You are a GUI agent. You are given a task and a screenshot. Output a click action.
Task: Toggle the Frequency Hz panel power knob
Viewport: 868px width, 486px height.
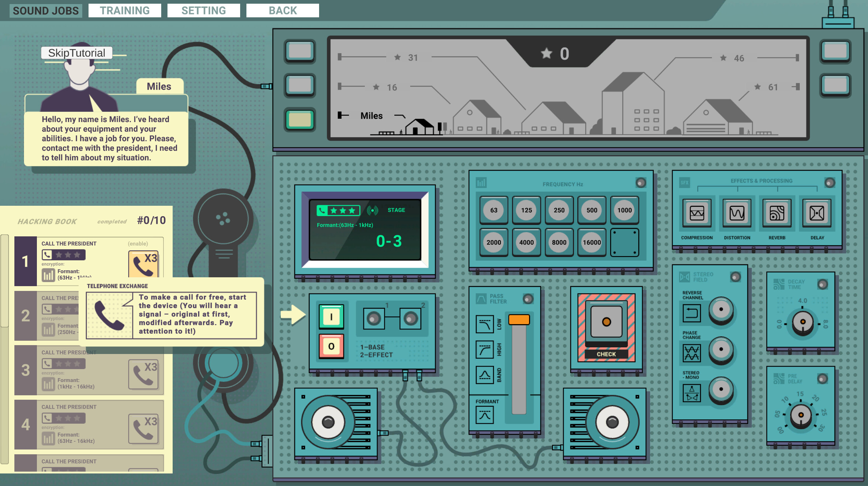coord(641,183)
